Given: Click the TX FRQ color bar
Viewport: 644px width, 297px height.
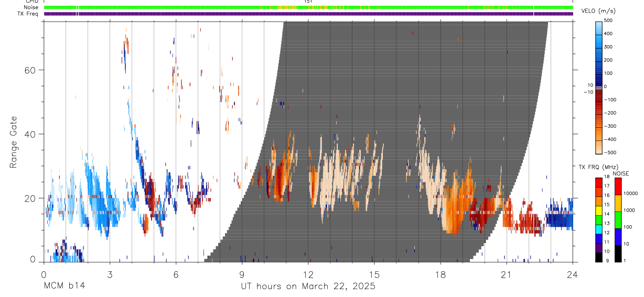Looking at the screenshot, I should coord(599,219).
